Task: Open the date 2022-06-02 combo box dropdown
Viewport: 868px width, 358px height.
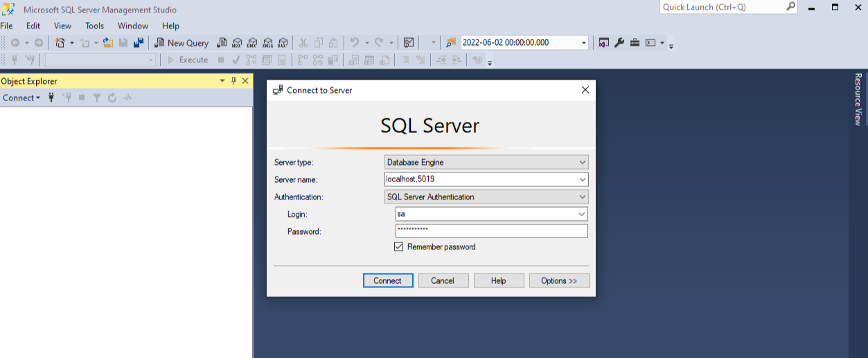Action: click(584, 43)
